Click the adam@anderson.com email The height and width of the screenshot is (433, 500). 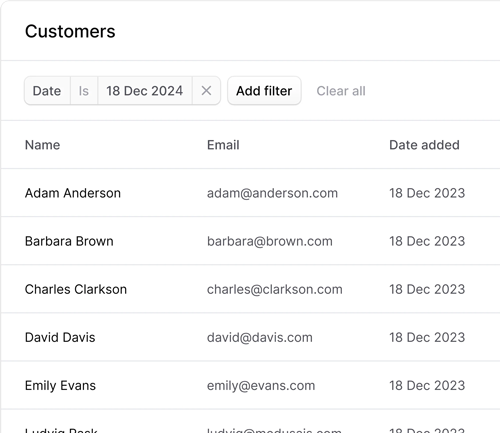272,193
